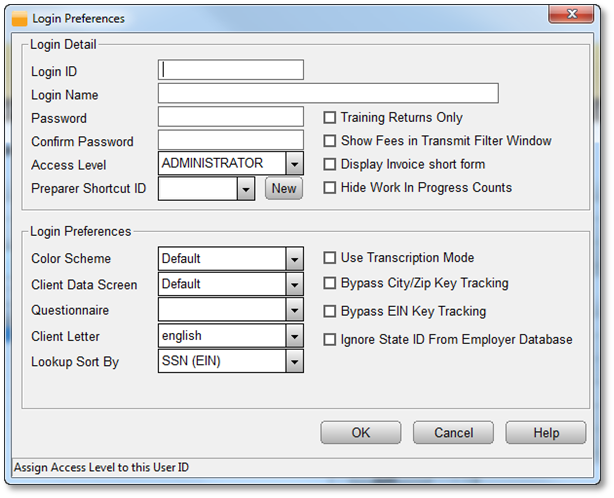Open the Questionnaire dropdown list

tap(294, 310)
